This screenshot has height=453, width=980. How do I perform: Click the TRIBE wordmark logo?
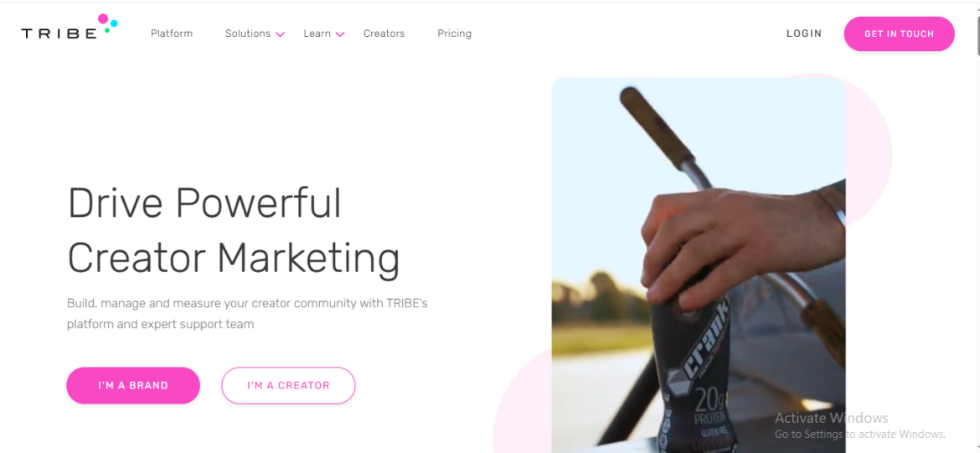(x=59, y=33)
